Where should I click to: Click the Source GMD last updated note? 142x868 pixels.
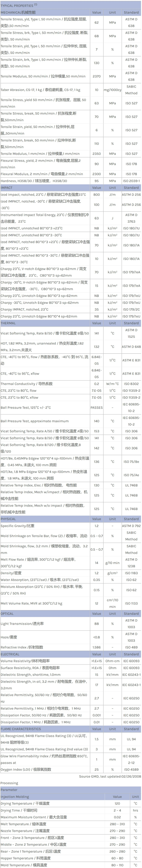[110, 776]
